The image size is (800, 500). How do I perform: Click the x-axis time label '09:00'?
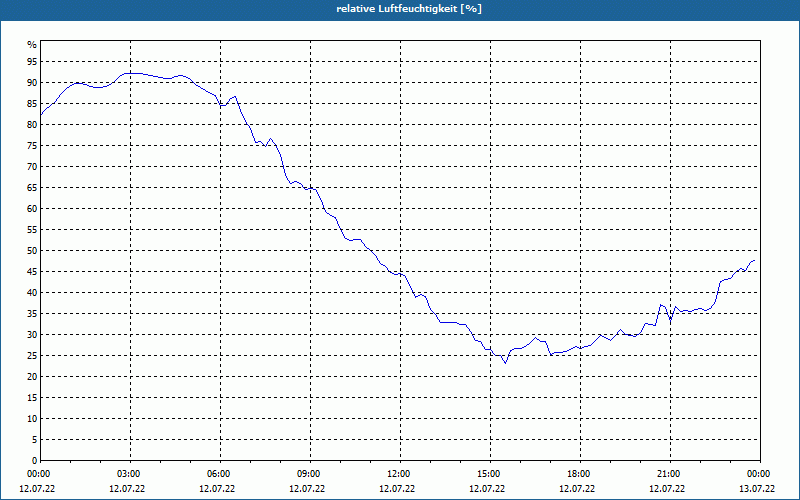[x=310, y=474]
